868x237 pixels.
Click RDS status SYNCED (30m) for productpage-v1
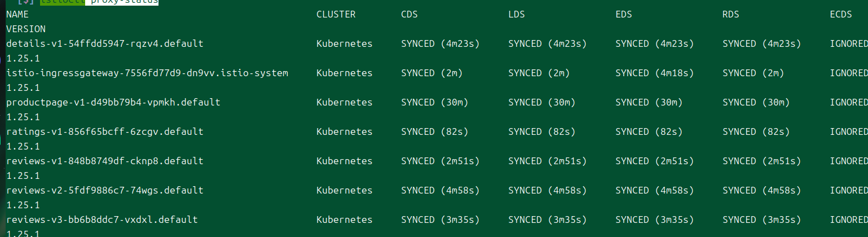tap(756, 102)
